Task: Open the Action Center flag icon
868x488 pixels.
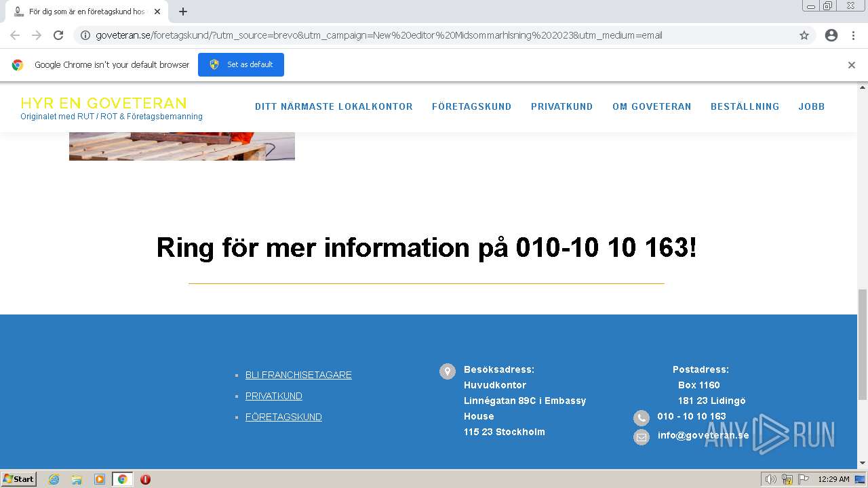Action: pyautogui.click(x=804, y=479)
